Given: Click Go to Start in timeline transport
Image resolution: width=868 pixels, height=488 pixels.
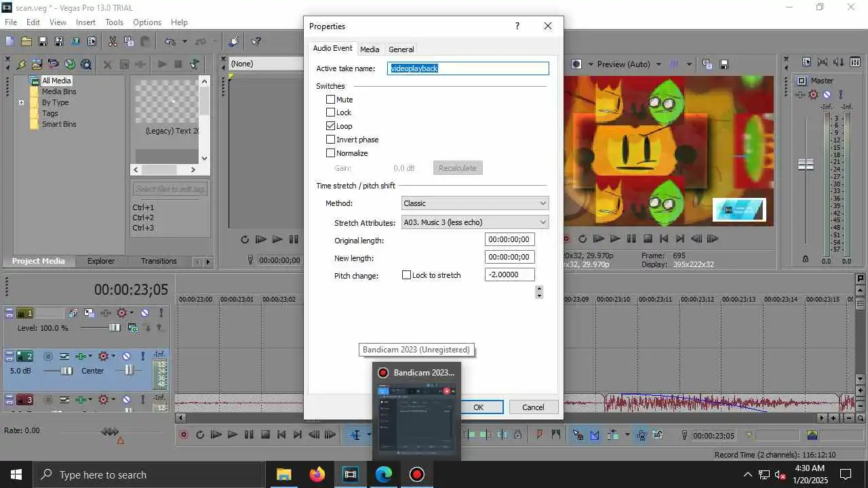Looking at the screenshot, I should point(281,435).
